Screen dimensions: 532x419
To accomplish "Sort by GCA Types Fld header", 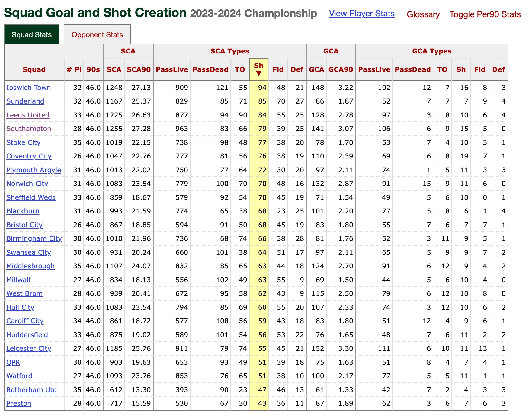I will click(479, 69).
